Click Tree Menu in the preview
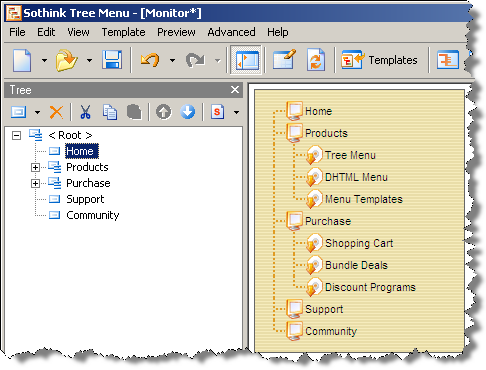The width and height of the screenshot is (486, 370). 350,155
